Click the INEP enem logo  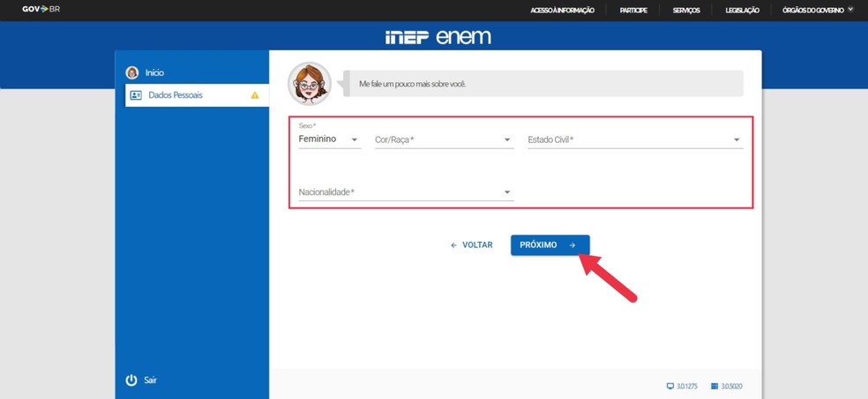click(438, 37)
